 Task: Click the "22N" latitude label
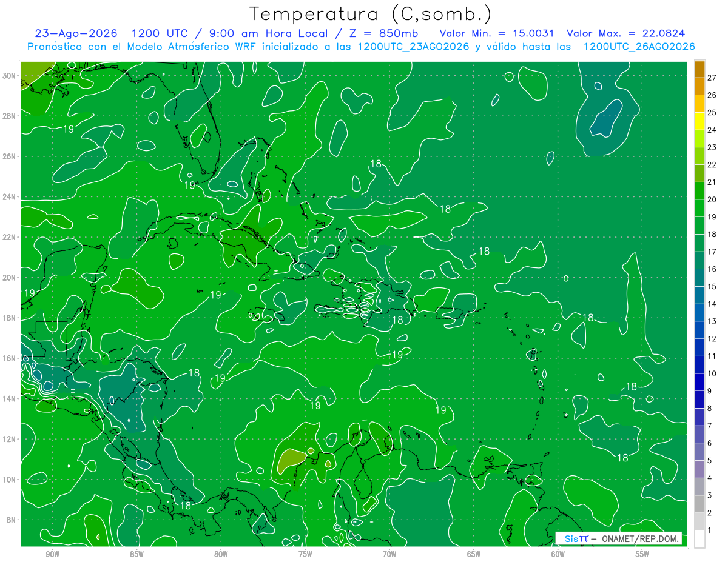coord(10,237)
